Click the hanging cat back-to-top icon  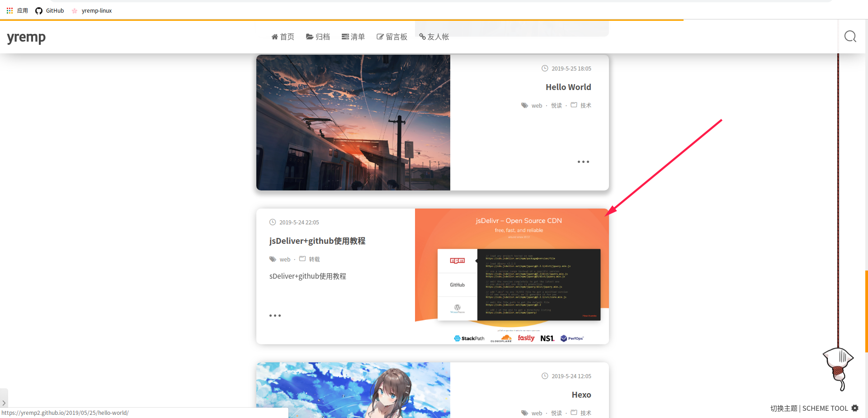[x=838, y=369]
